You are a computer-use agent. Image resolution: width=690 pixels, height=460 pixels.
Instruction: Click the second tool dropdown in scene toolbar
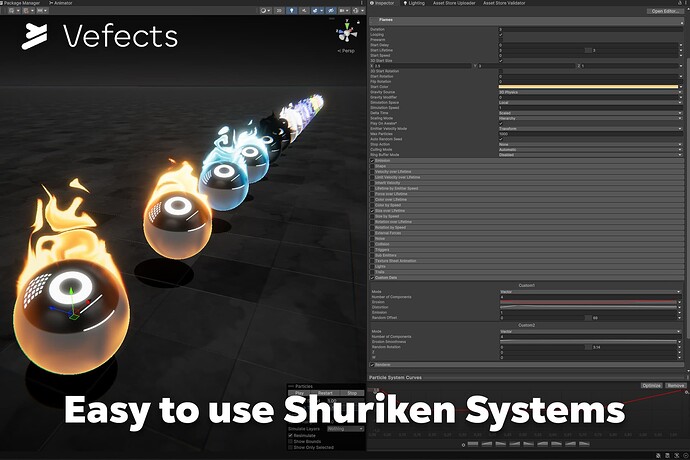click(x=28, y=10)
